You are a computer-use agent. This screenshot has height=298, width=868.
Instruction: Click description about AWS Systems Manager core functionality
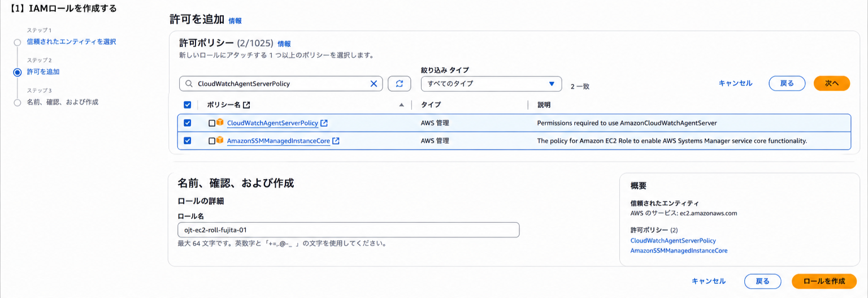(672, 141)
